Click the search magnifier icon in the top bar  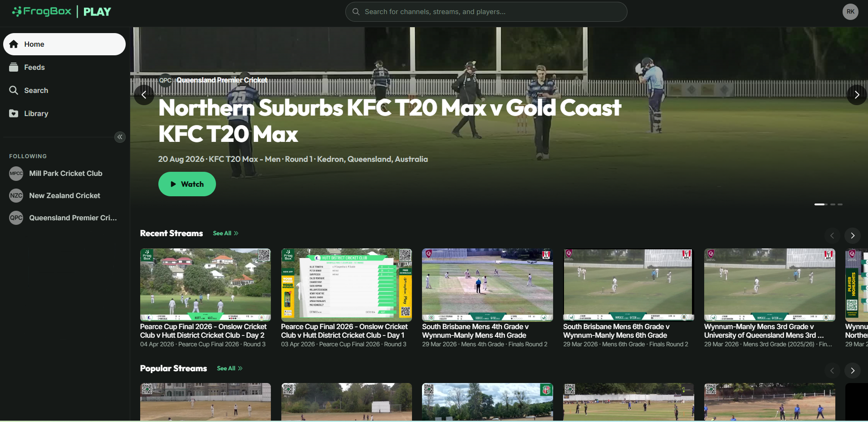356,12
